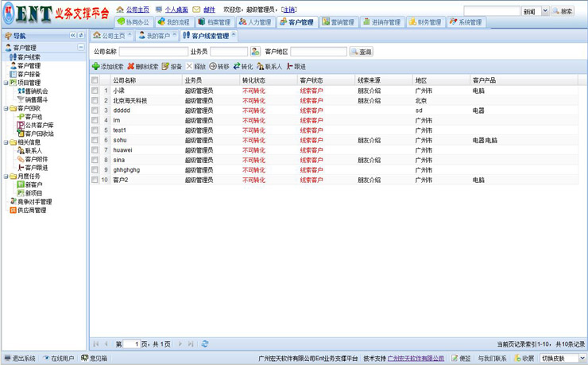This screenshot has height=365, width=588.
Task: Collapse the 导航 panel with double-arrow icon
Action: tap(73, 36)
